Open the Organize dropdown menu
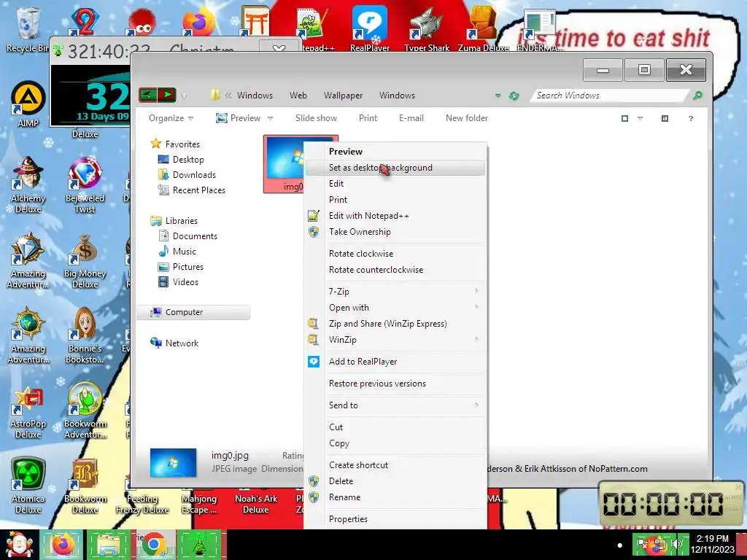The image size is (747, 560). (171, 118)
